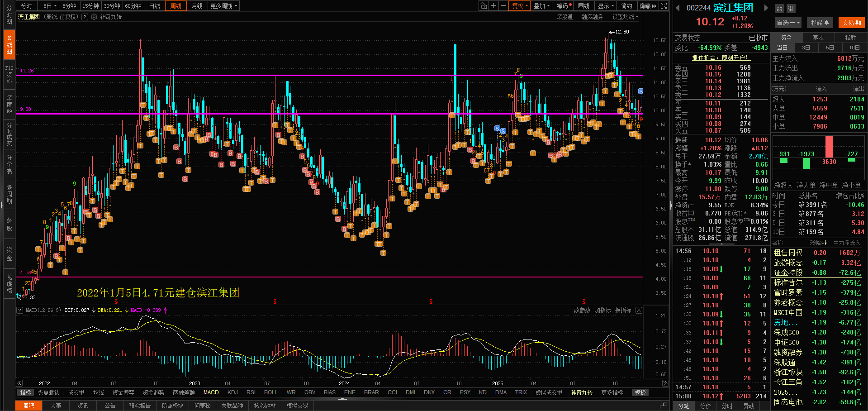Open the 复权 adjustment dropdown
The width and height of the screenshot is (868, 411).
[520, 6]
